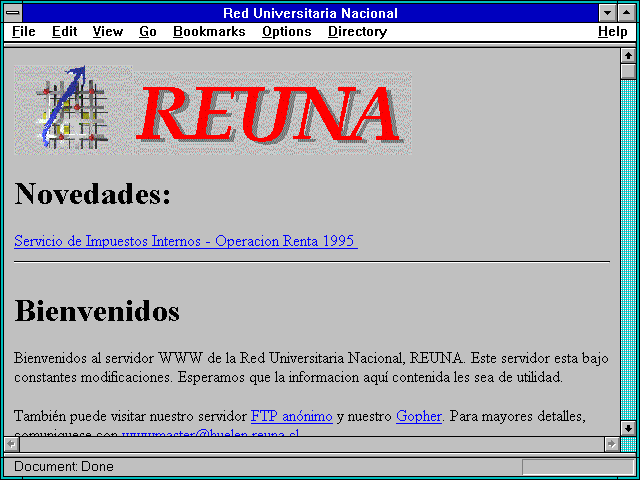
Task: Click the Novedades heading text
Action: (93, 193)
